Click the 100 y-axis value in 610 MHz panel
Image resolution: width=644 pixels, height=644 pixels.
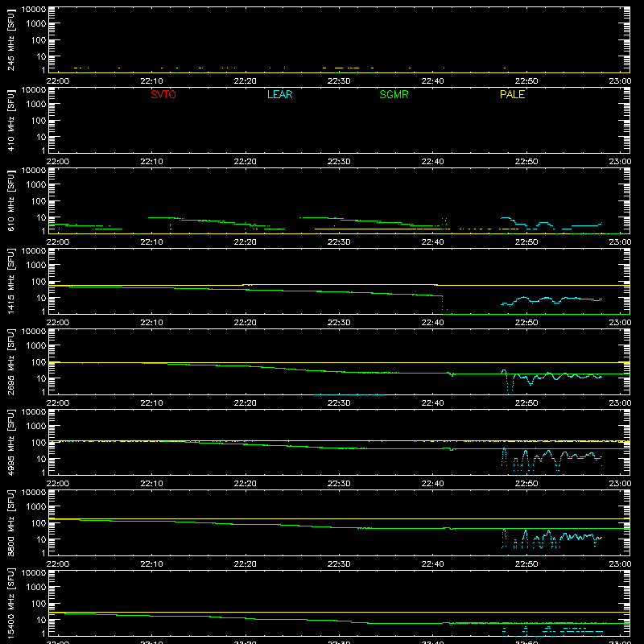(39, 200)
